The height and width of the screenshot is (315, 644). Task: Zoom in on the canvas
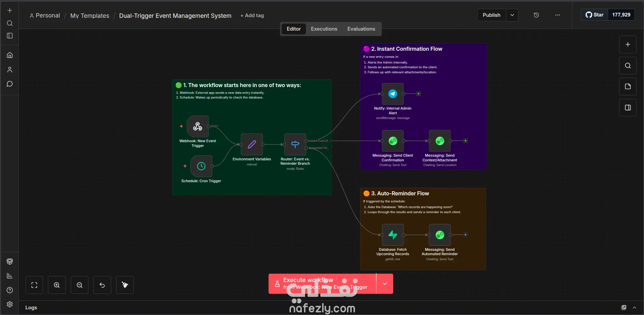(57, 285)
